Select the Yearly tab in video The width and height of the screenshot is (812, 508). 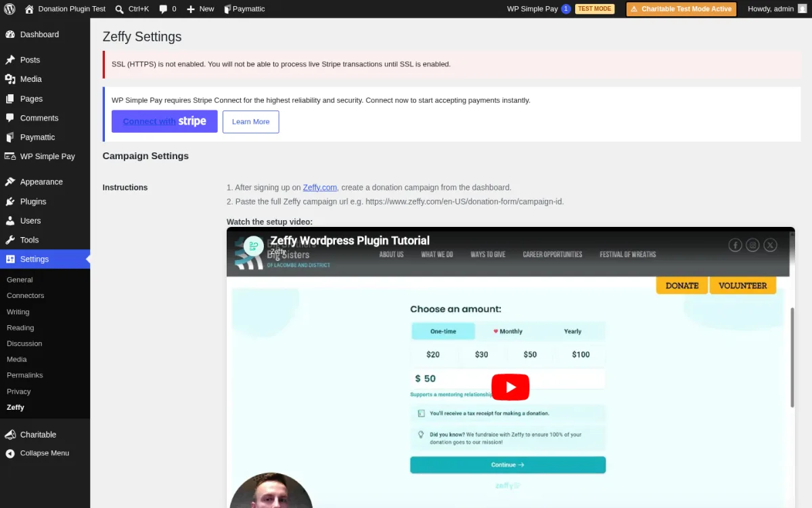572,331
